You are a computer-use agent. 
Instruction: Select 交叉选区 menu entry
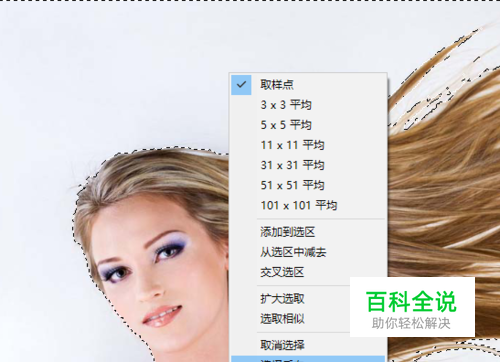308,272
